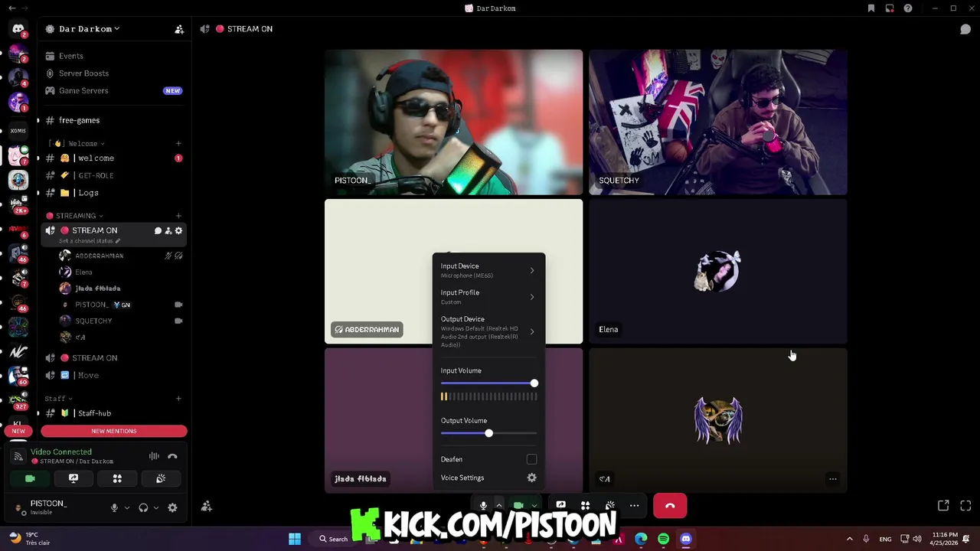Open the XOMIS server icon
The image size is (980, 551).
[18, 130]
